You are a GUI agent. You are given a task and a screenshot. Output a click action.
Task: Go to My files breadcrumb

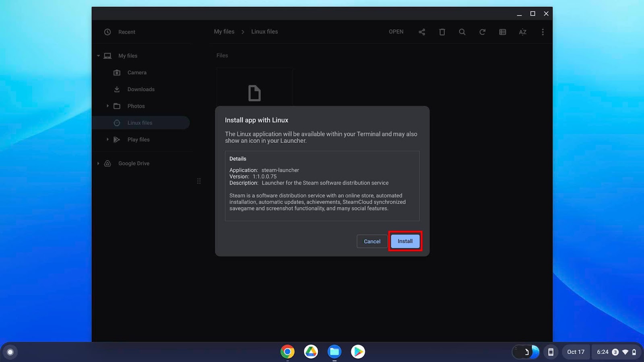coord(224,31)
